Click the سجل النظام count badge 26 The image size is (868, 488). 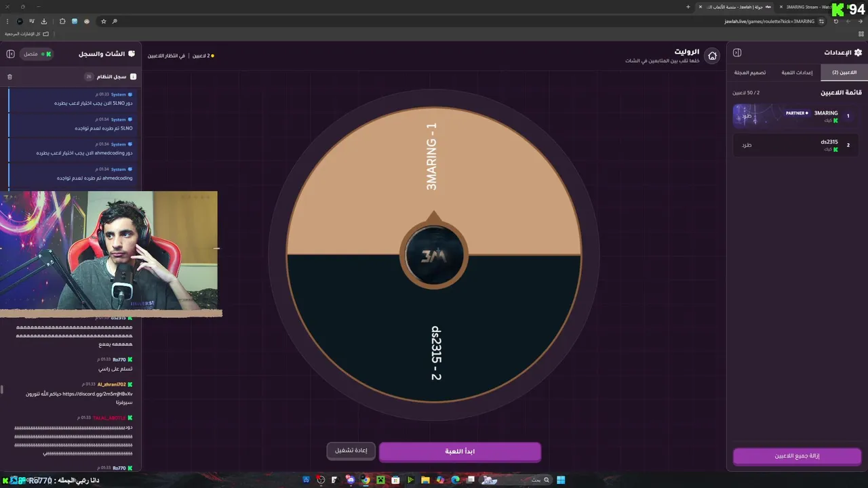88,77
